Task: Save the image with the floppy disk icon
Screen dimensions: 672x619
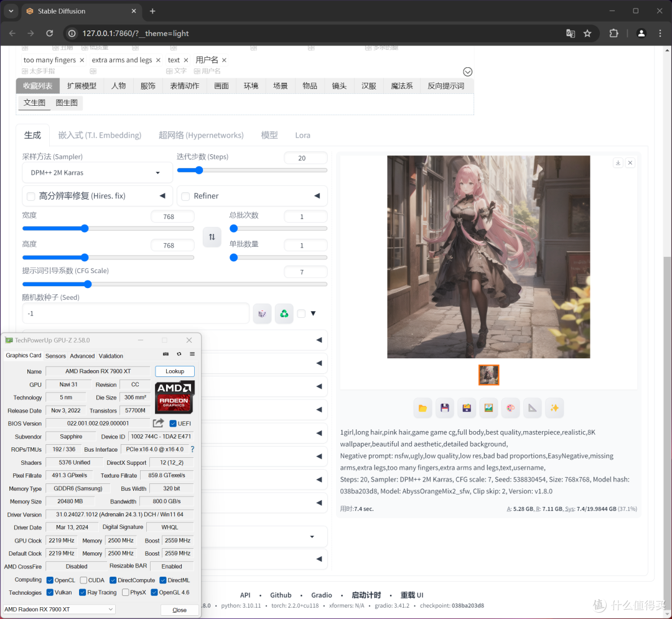Action: coord(444,408)
